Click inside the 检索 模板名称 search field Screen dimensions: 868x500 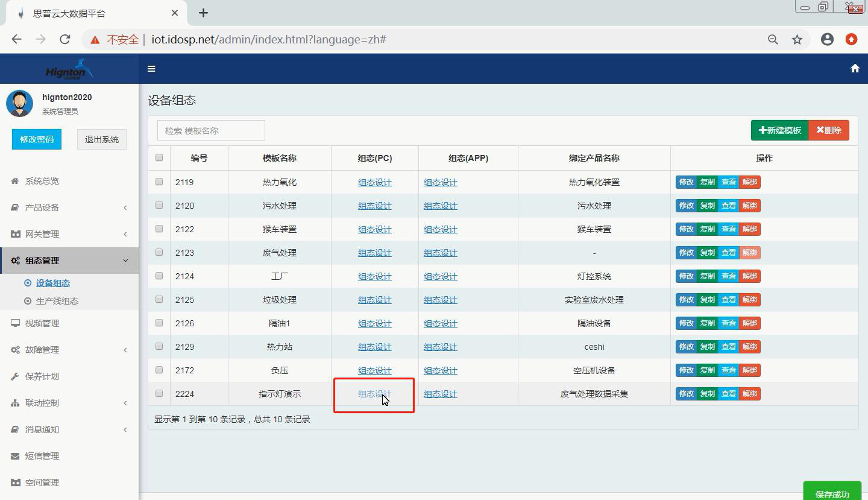[211, 130]
